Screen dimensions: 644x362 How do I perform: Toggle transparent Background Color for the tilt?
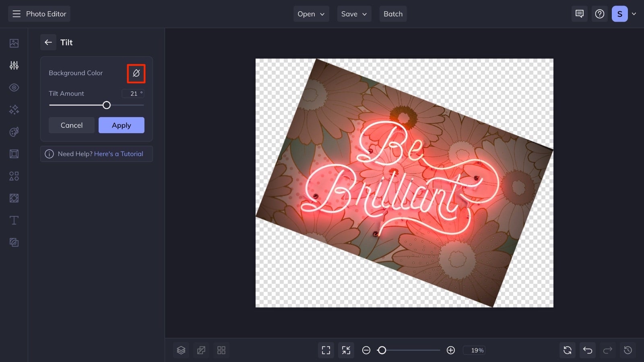[x=136, y=73]
